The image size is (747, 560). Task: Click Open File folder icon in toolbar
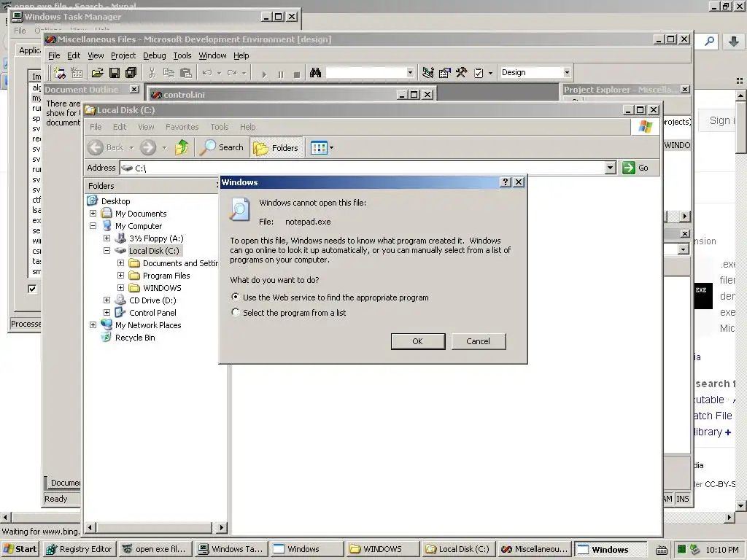[97, 73]
